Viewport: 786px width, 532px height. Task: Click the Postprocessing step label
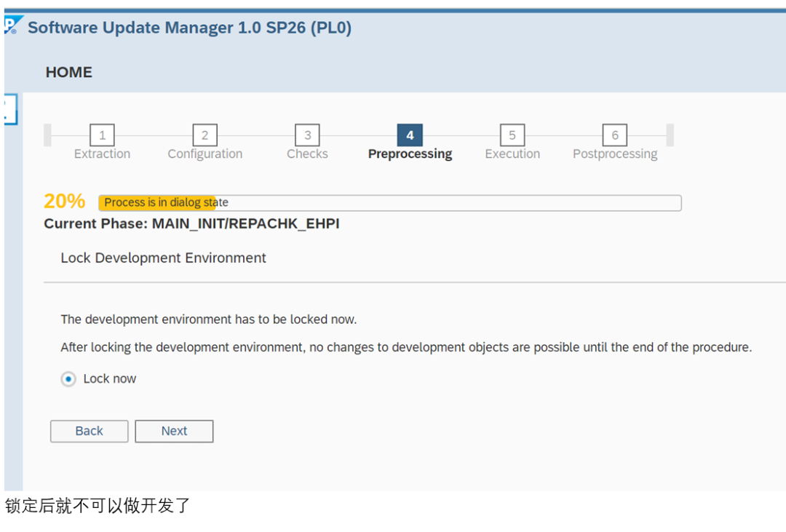coord(615,154)
